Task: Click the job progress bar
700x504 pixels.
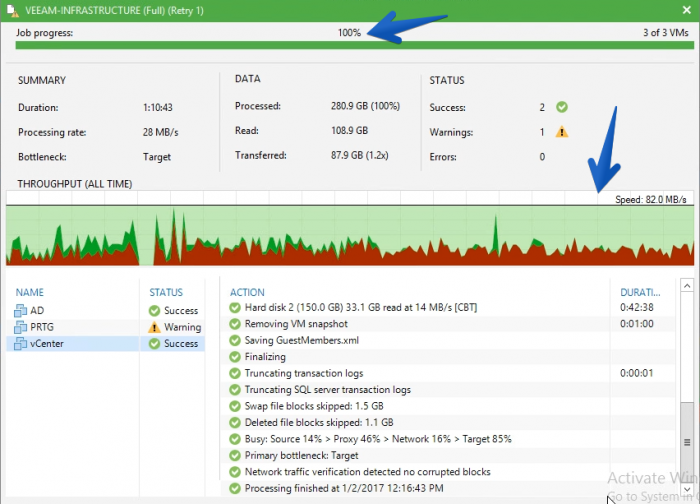Action: [x=354, y=45]
